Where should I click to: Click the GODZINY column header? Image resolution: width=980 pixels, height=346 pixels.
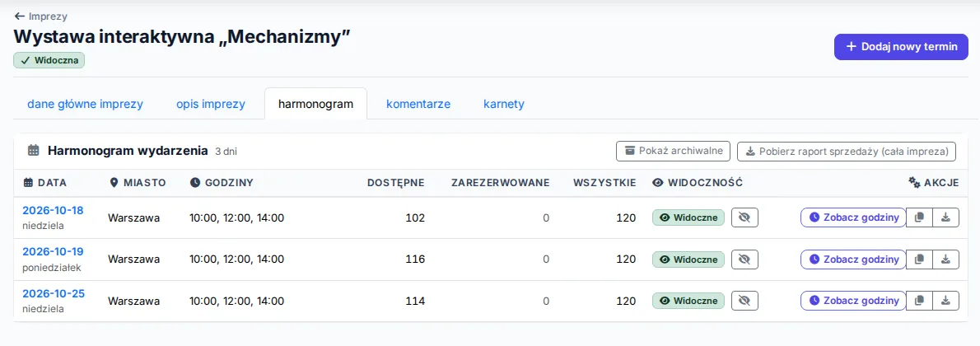[x=222, y=183]
